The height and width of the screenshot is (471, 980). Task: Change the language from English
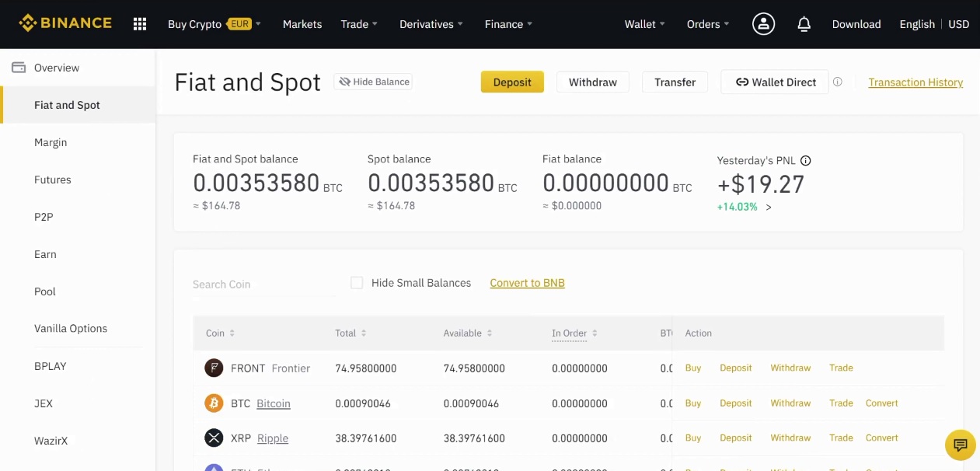917,24
